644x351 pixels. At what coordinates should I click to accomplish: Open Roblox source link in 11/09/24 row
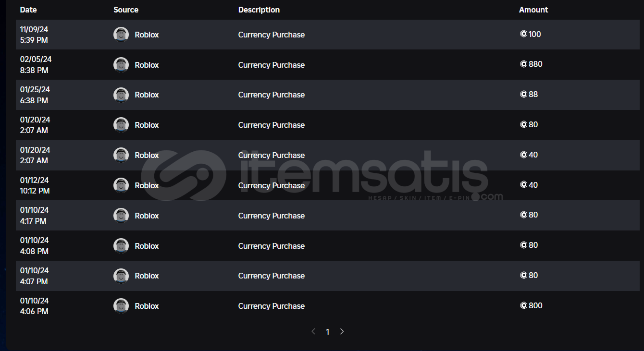(x=147, y=35)
